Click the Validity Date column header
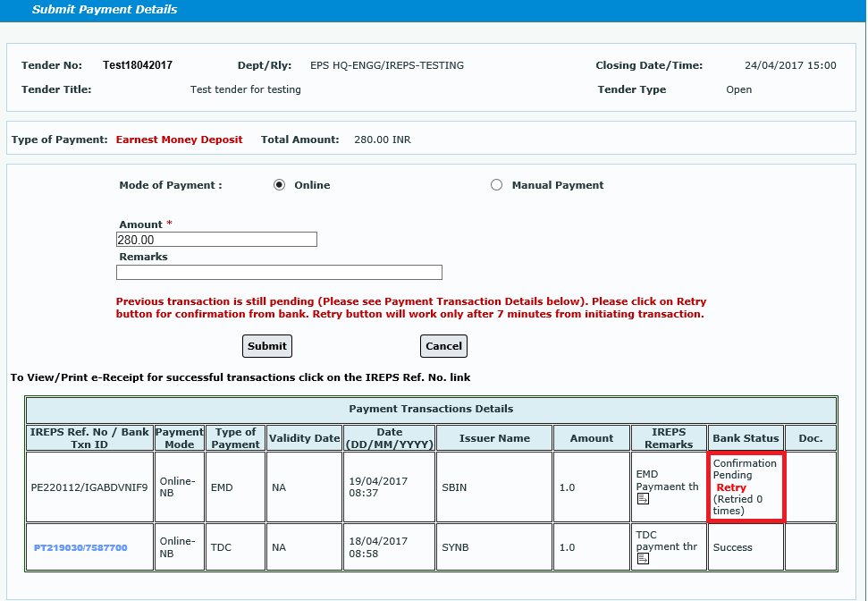The image size is (868, 601). 304,438
